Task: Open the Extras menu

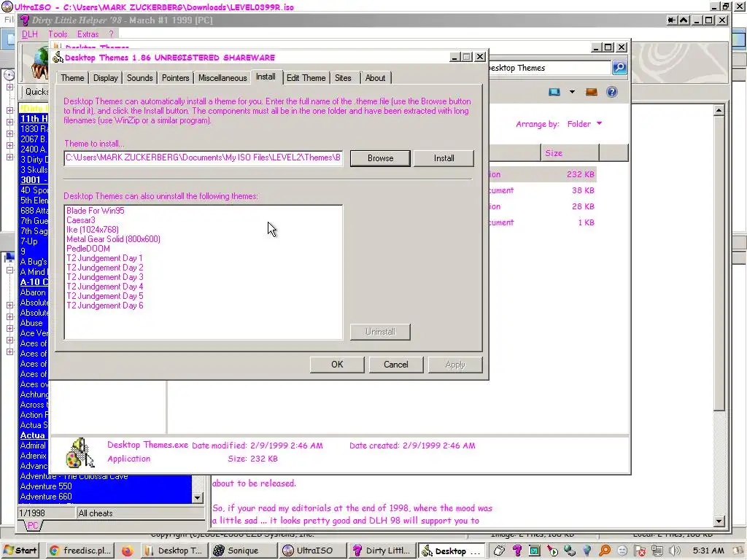Action: click(x=88, y=34)
